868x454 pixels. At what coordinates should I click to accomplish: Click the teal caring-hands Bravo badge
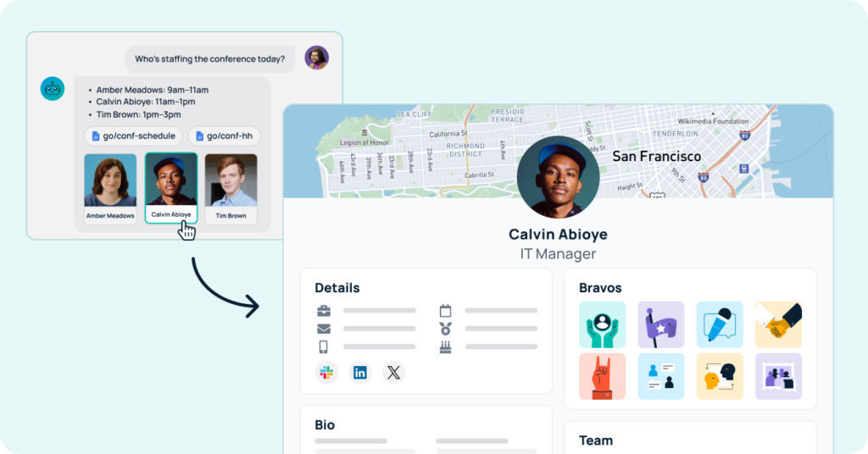(603, 324)
